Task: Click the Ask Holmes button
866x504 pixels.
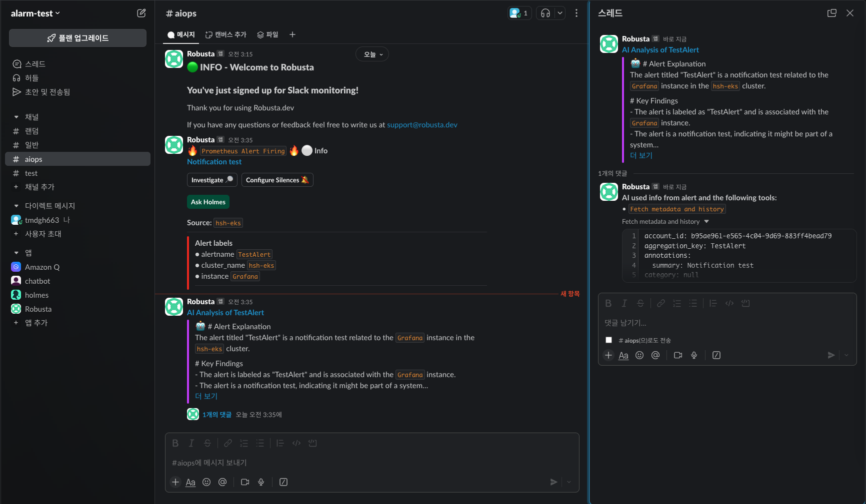Action: pos(208,202)
